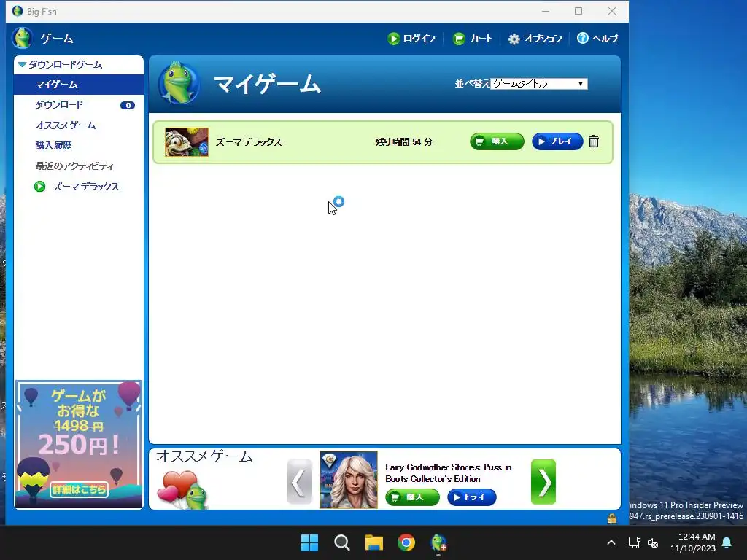747x560 pixels.
Task: Minimize the Big Fish window
Action: [x=546, y=11]
